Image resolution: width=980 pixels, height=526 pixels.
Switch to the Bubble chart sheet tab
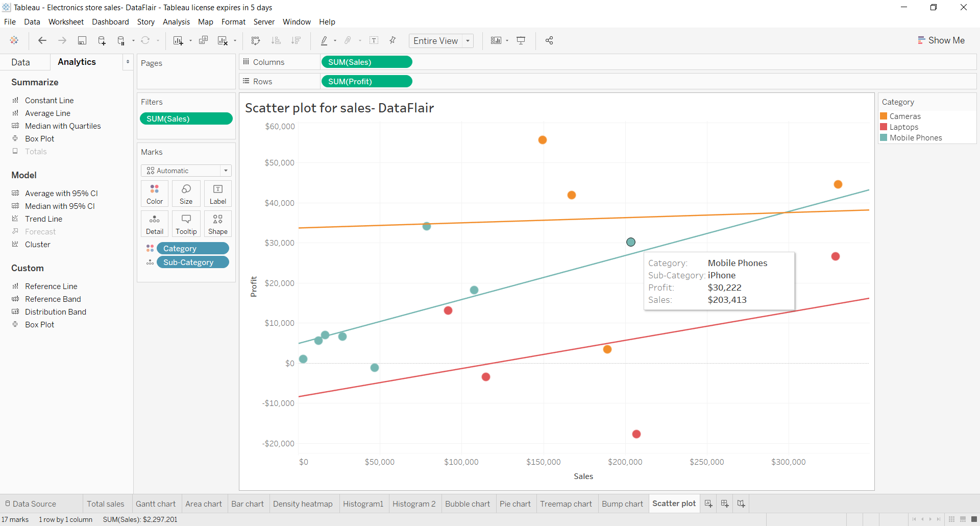click(x=467, y=504)
